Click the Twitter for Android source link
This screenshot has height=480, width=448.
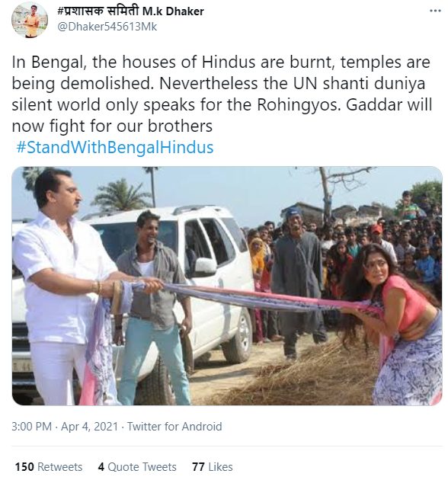tap(174, 427)
